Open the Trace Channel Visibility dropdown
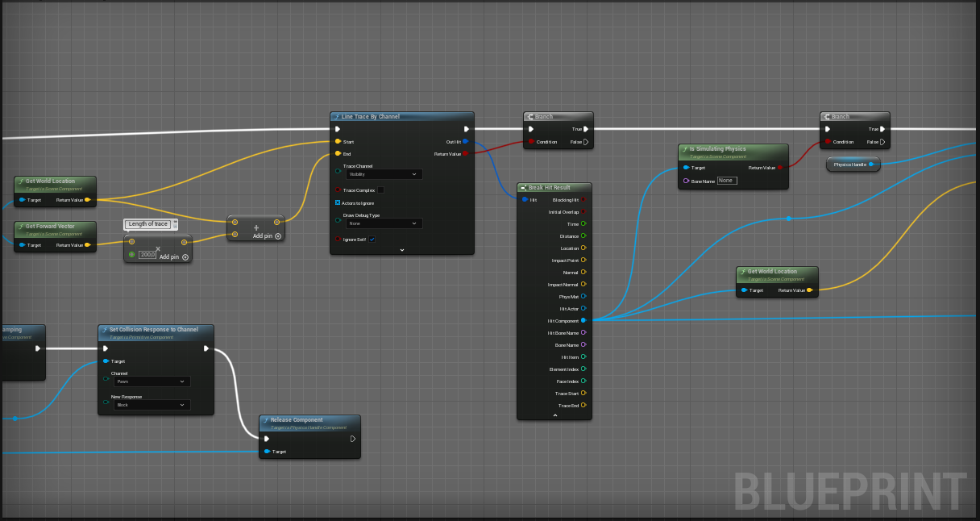The image size is (980, 521). (383, 174)
